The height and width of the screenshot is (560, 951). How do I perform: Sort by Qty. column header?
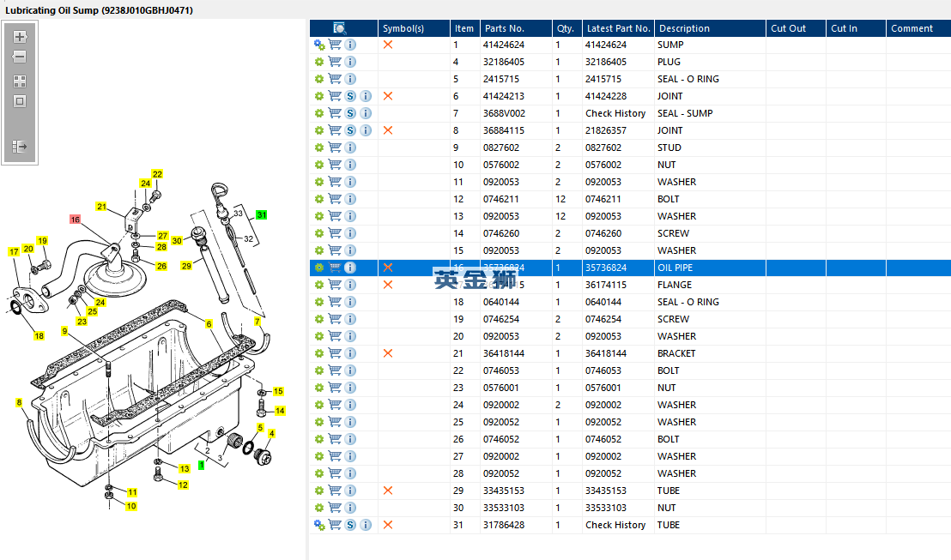(x=566, y=28)
